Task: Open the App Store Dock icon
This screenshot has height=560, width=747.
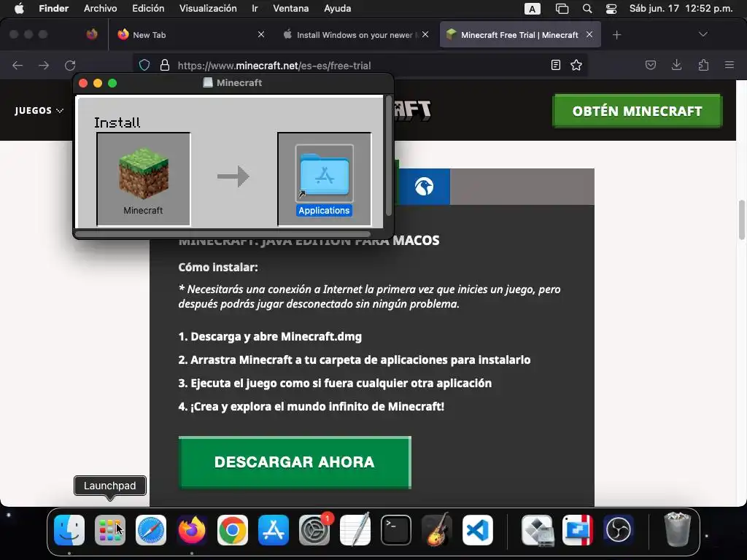Action: [x=274, y=530]
